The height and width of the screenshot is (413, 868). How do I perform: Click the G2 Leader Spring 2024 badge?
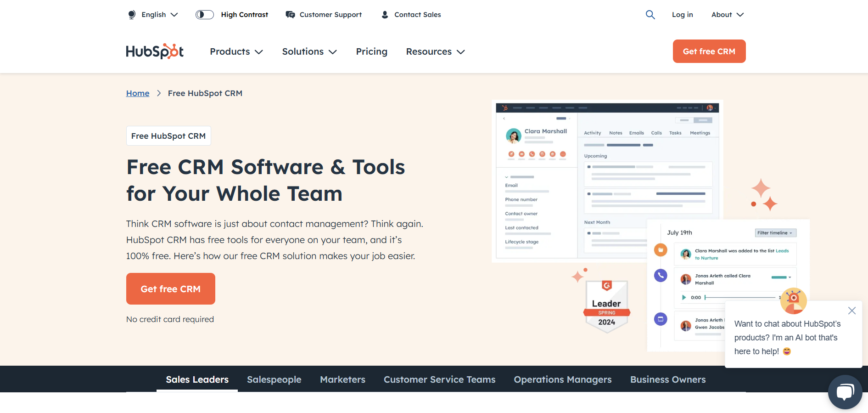(607, 306)
